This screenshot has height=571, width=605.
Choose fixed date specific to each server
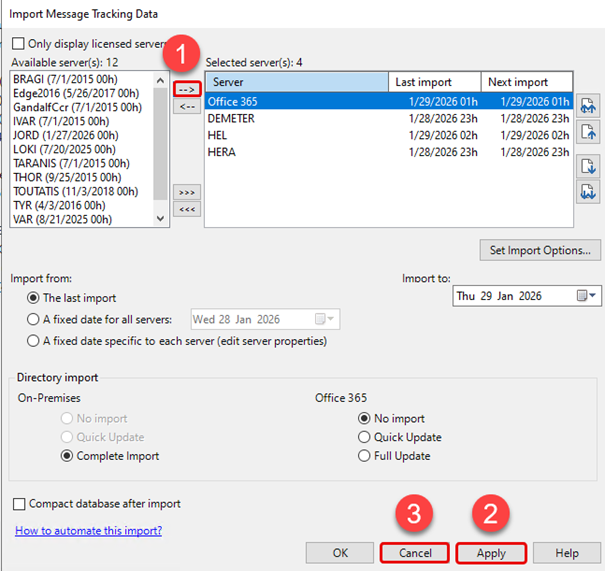tap(33, 341)
